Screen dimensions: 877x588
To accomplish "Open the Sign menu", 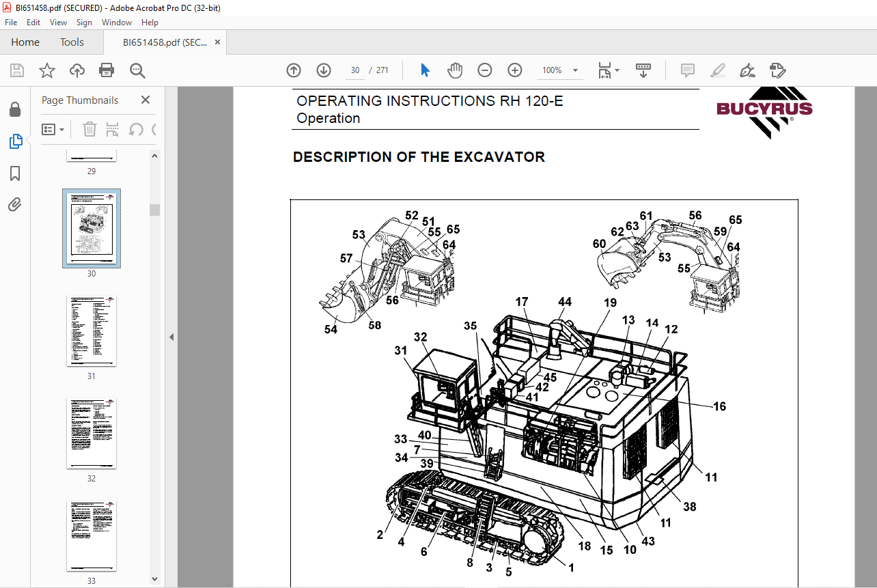I will (84, 22).
